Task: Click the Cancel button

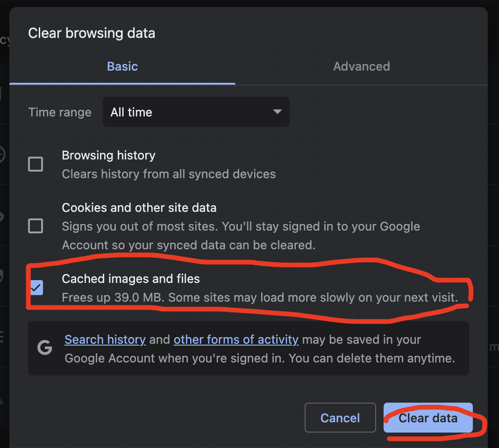Action: point(340,418)
